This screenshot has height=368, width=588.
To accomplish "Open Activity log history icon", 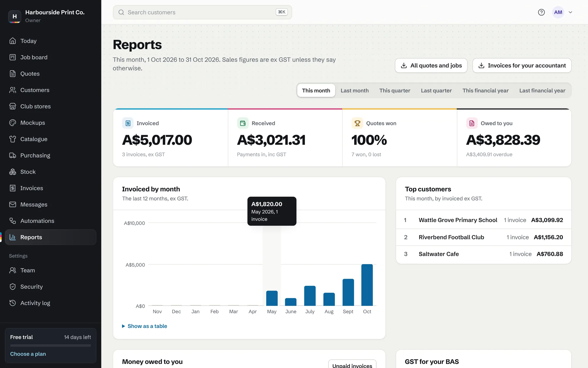I will (x=13, y=303).
